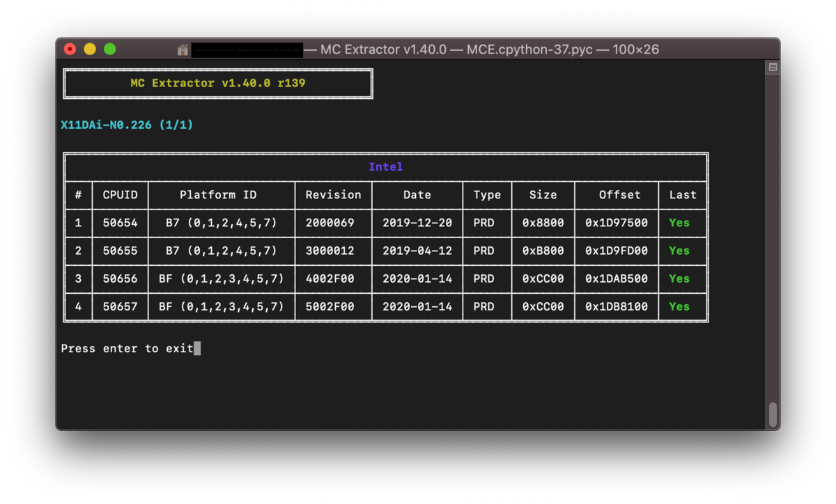Image resolution: width=836 pixels, height=504 pixels.
Task: Click size 0xCC00 in row 3
Action: coord(543,278)
